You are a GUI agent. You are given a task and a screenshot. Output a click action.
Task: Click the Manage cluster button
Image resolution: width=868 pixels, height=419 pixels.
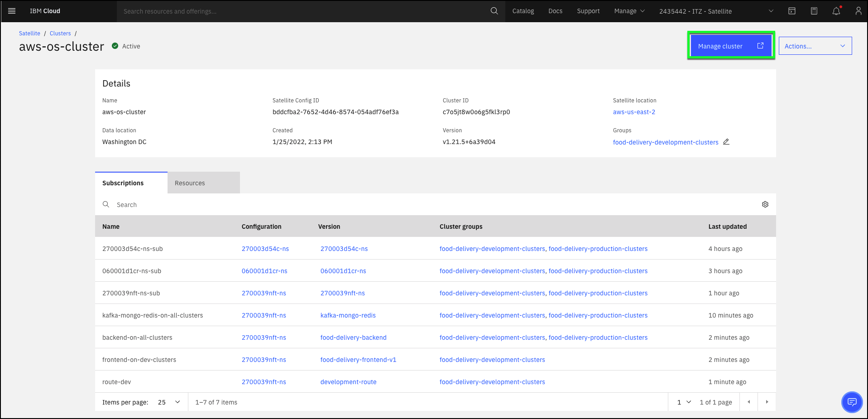click(731, 46)
